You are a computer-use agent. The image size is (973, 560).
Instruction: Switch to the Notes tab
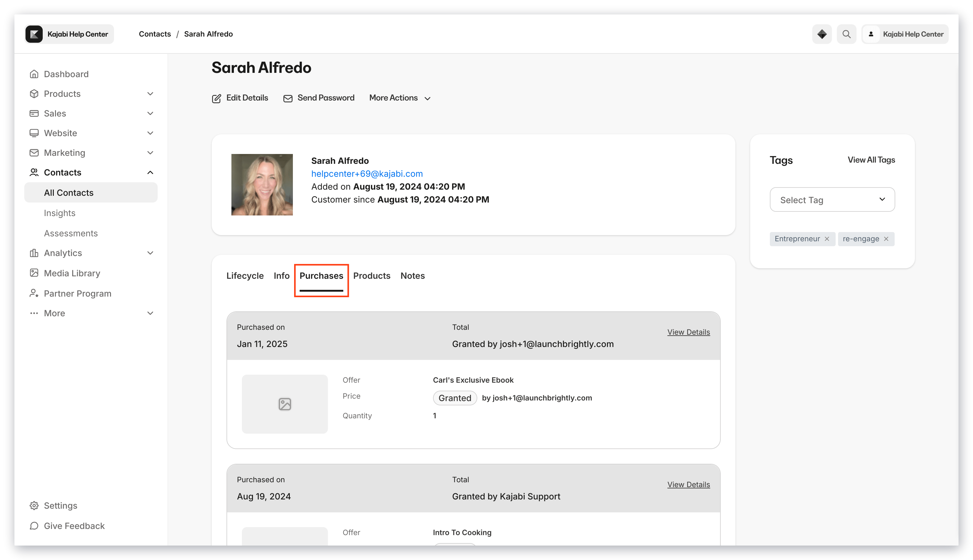click(412, 275)
